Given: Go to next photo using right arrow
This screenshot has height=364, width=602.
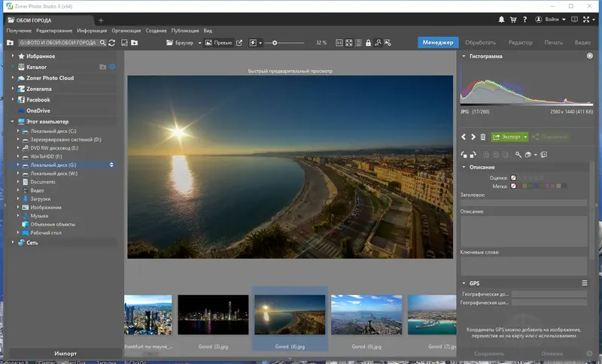Looking at the screenshot, I should (x=473, y=137).
